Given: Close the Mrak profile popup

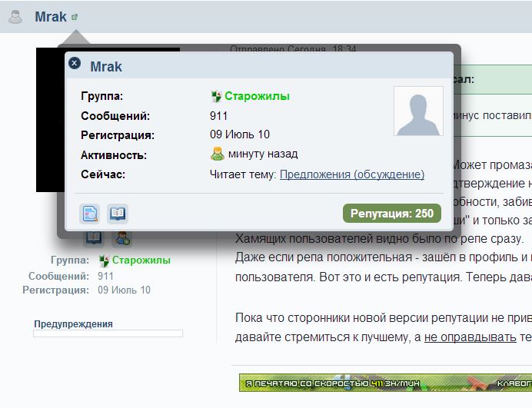Looking at the screenshot, I should click(75, 63).
